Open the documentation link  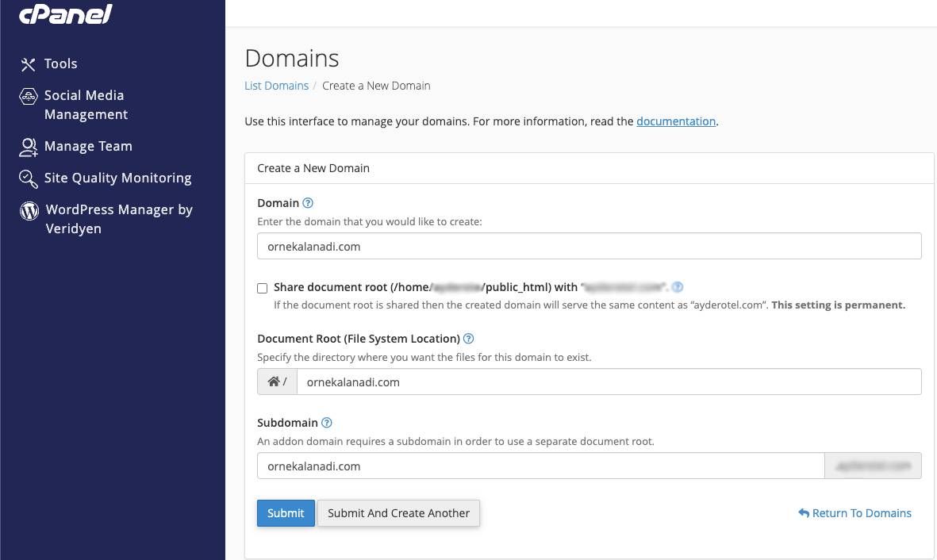[x=676, y=121]
